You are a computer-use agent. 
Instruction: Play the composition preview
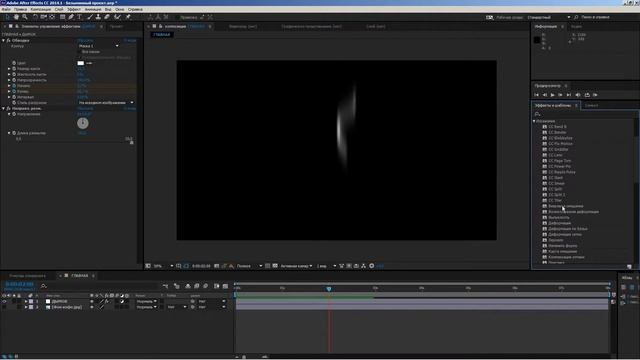[553, 95]
